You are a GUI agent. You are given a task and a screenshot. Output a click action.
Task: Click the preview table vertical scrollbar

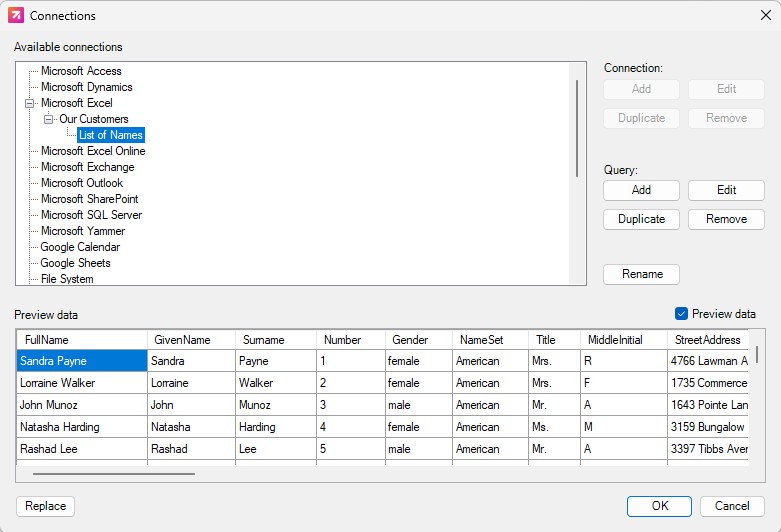point(757,354)
